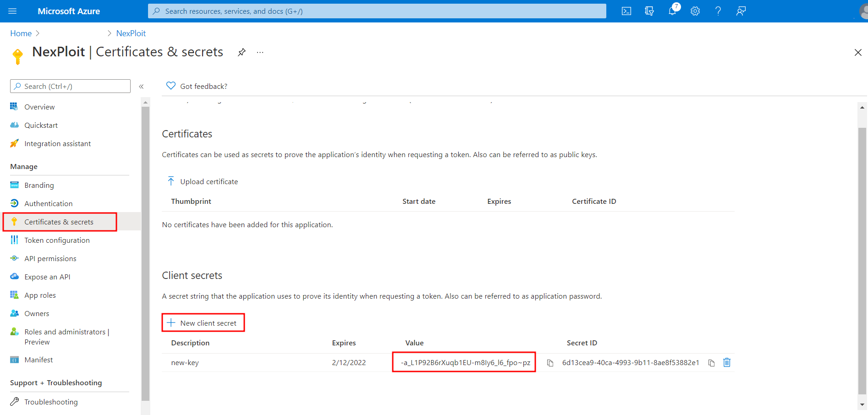Image resolution: width=868 pixels, height=415 pixels.
Task: Copy the client secret value
Action: click(550, 363)
